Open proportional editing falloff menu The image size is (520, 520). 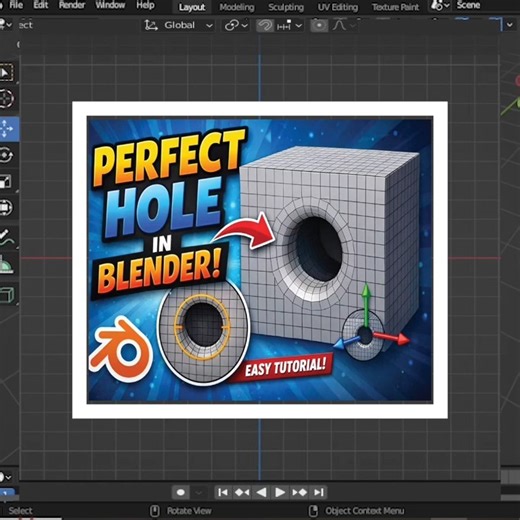343,25
